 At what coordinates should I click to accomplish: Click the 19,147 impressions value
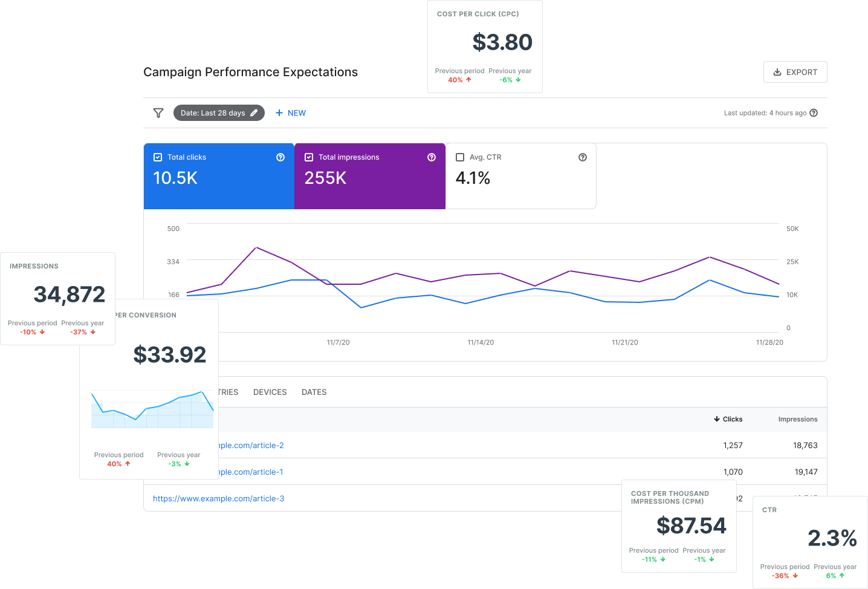pyautogui.click(x=806, y=472)
